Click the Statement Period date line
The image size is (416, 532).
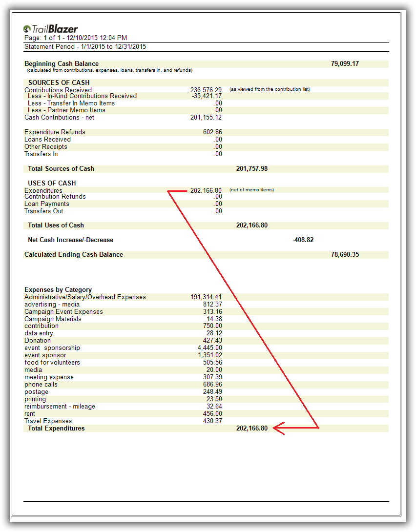85,47
